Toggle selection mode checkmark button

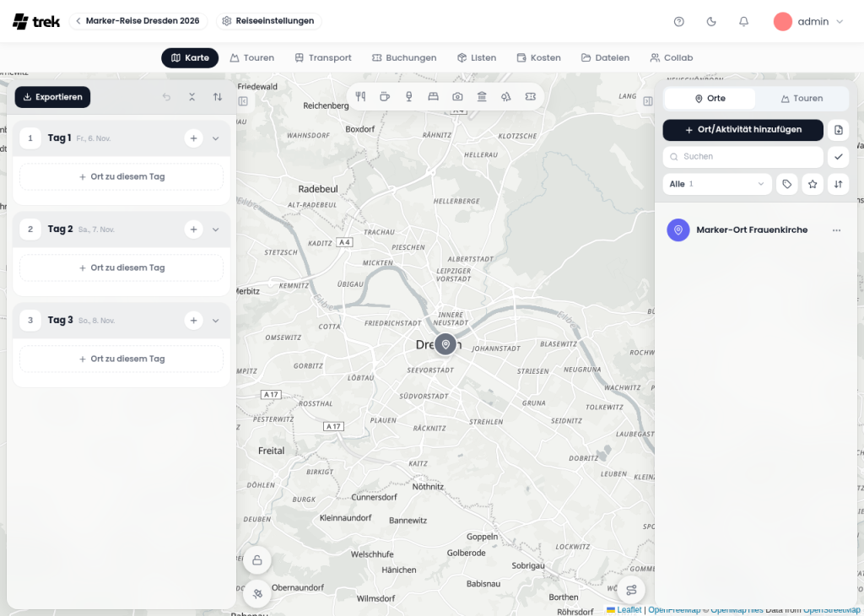[838, 157]
